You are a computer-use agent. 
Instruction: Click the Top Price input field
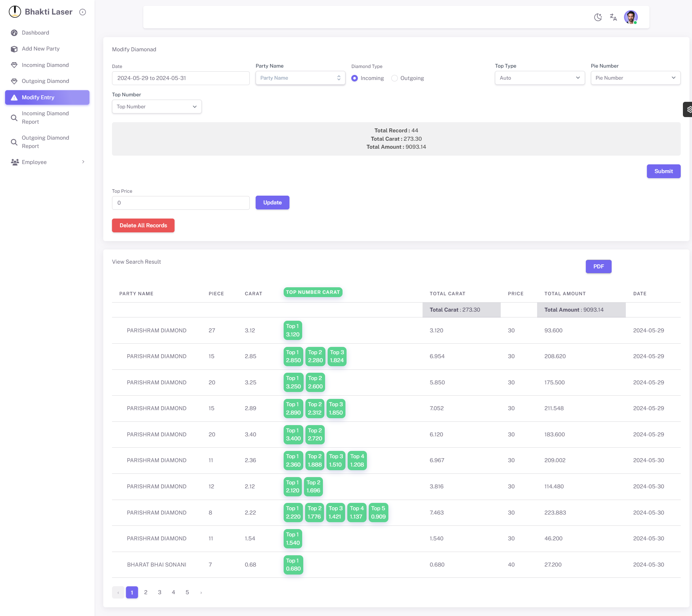click(181, 203)
